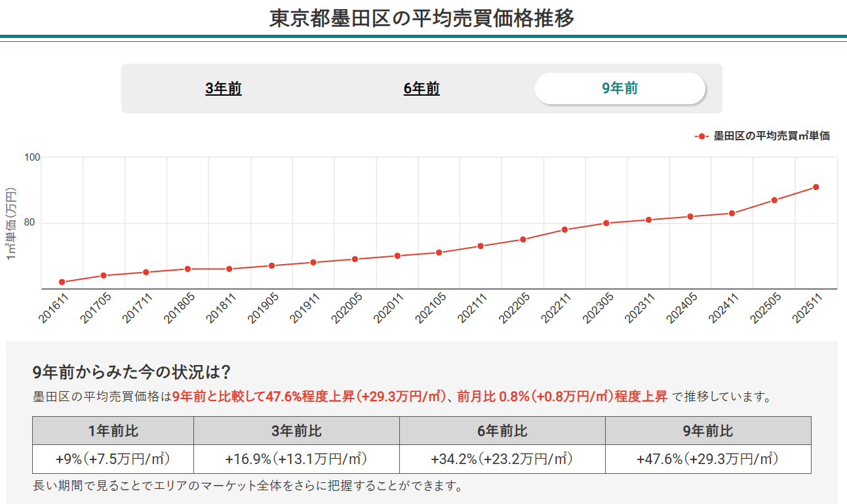
Task: Select the active 9年前 tab
Action: tap(621, 88)
